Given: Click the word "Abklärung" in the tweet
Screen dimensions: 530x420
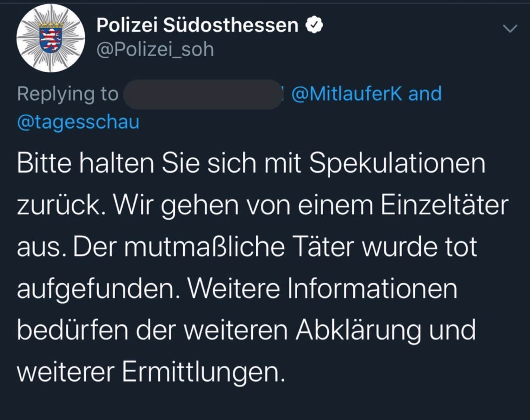Looking at the screenshot, I should (358, 330).
